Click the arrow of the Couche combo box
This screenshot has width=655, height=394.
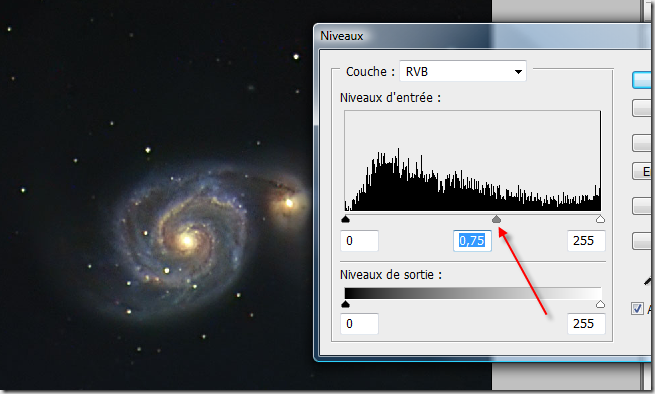tap(518, 72)
